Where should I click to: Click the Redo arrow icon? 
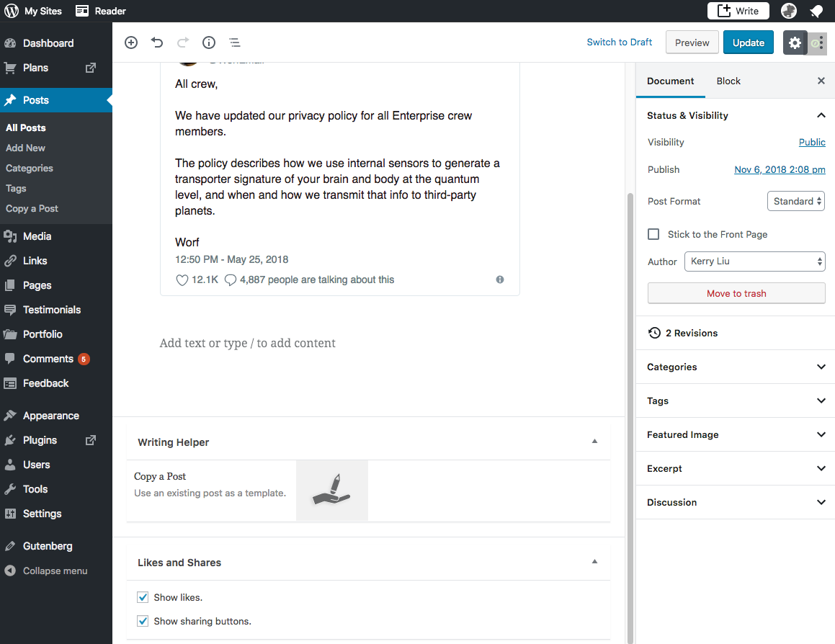(183, 43)
